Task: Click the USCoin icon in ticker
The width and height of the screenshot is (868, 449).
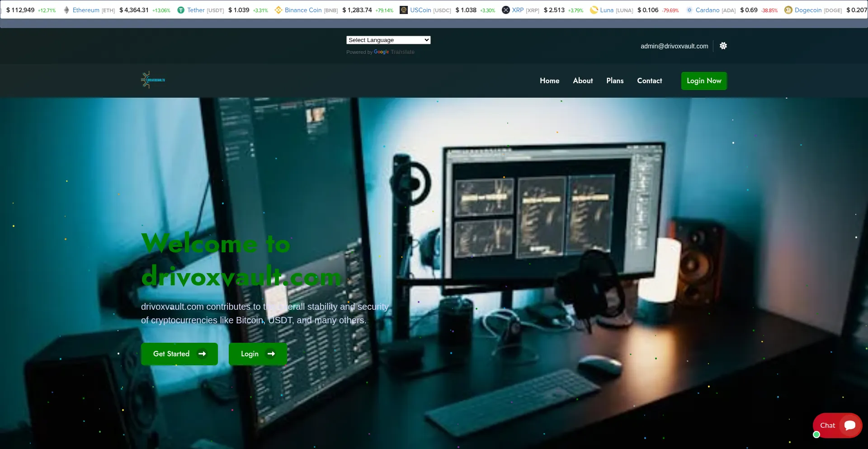Action: (404, 10)
